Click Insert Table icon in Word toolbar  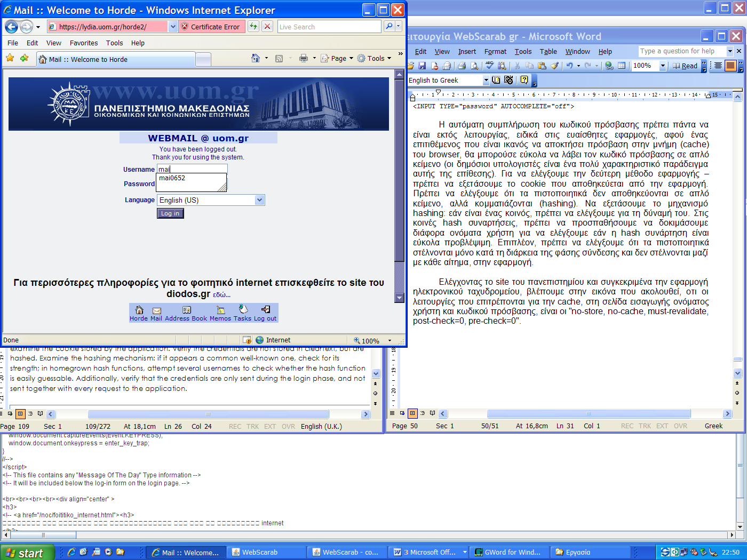coord(622,66)
